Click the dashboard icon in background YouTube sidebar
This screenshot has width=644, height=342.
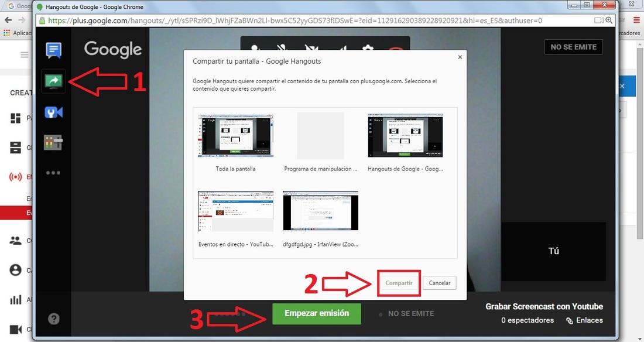click(16, 118)
